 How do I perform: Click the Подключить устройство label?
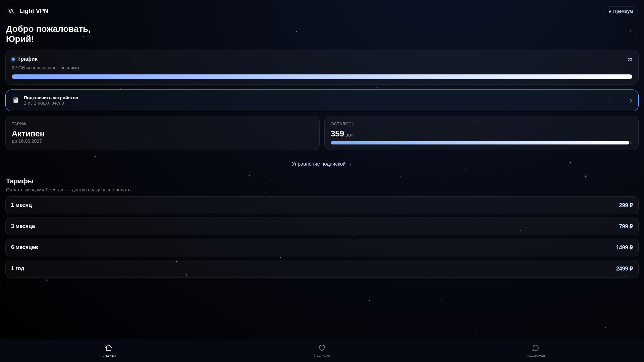[x=51, y=98]
